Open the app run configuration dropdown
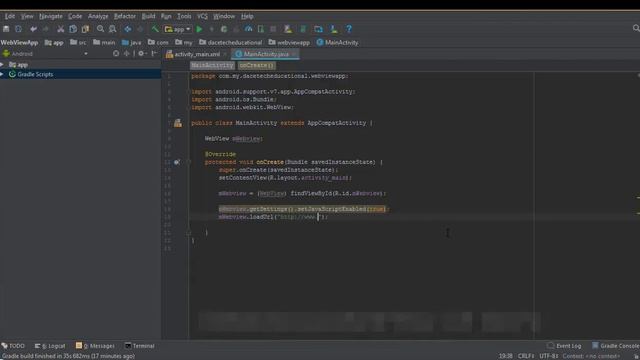Screen dimensions: 640x360 tap(178, 29)
